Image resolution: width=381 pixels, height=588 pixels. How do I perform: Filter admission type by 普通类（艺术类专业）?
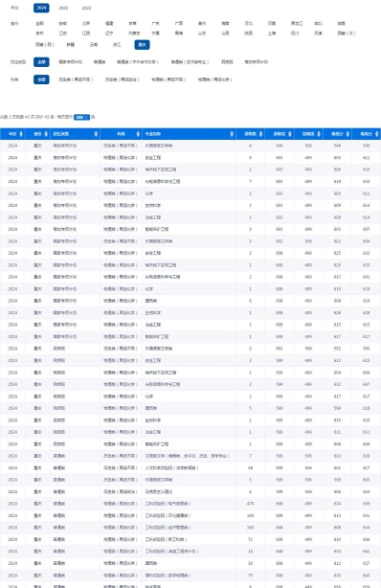[x=190, y=62]
